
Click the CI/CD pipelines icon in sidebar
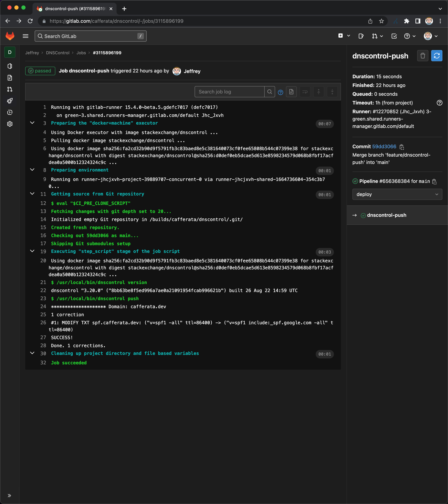click(10, 101)
